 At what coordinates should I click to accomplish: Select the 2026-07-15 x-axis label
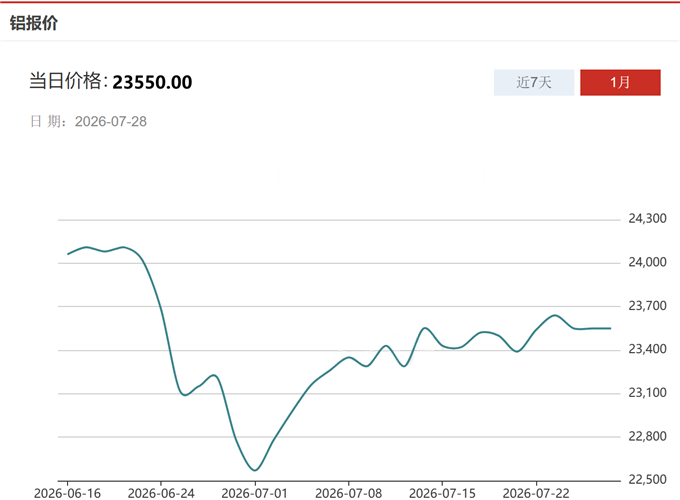click(x=442, y=493)
